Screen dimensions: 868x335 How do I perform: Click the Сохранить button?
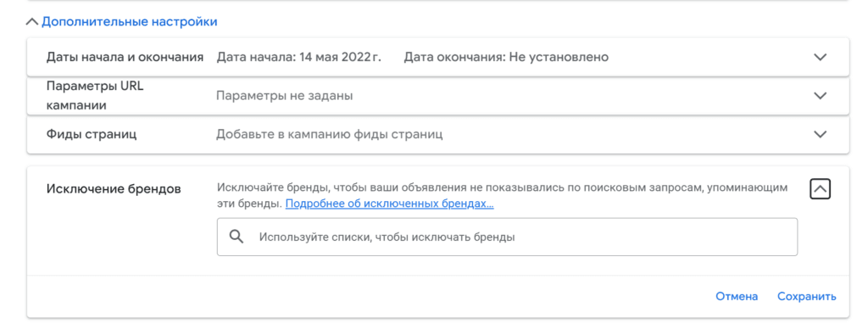tap(807, 296)
